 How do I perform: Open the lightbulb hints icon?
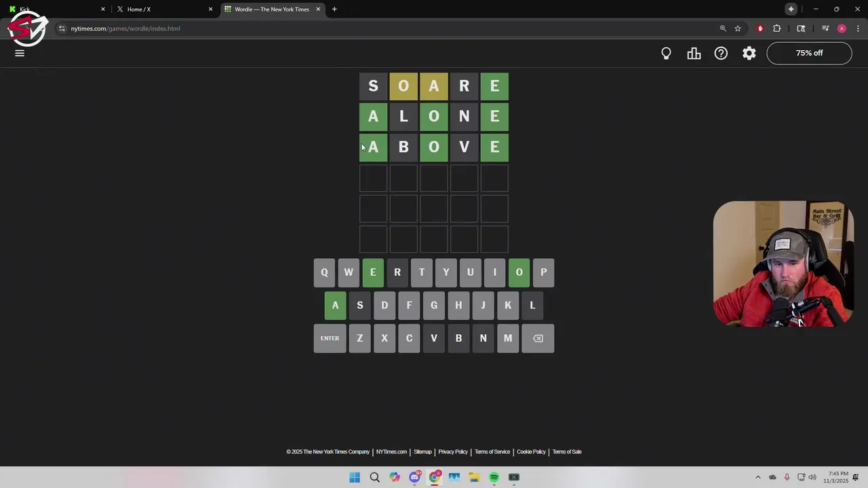(666, 53)
